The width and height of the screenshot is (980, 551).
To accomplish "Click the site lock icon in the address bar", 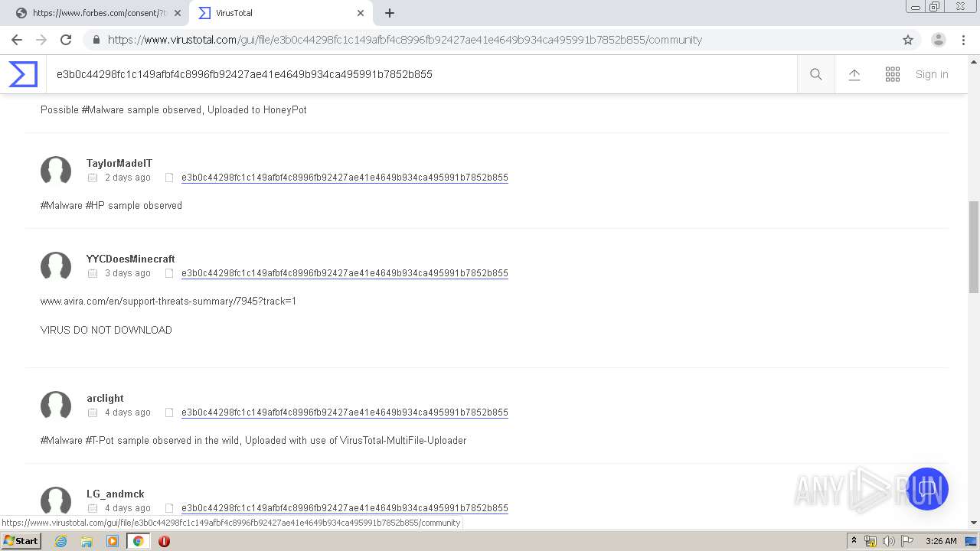I will [96, 40].
